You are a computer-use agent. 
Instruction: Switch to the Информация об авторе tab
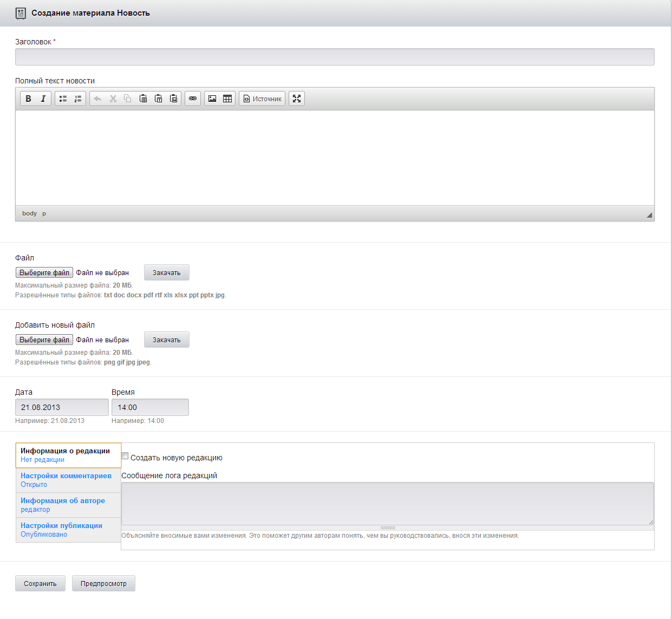coord(63,501)
